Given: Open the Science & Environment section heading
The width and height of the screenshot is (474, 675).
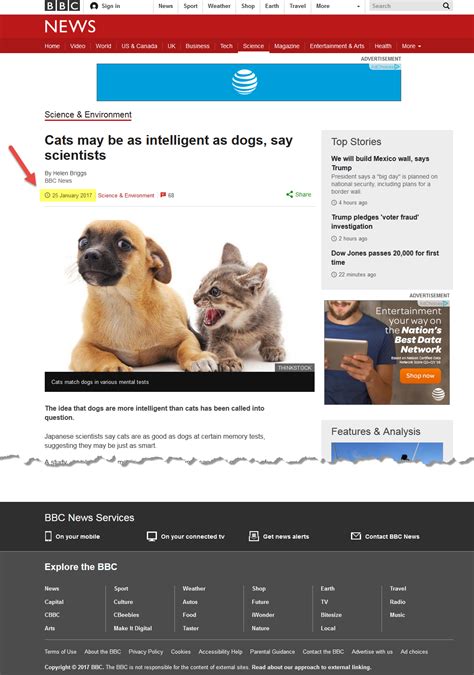Looking at the screenshot, I should point(88,115).
